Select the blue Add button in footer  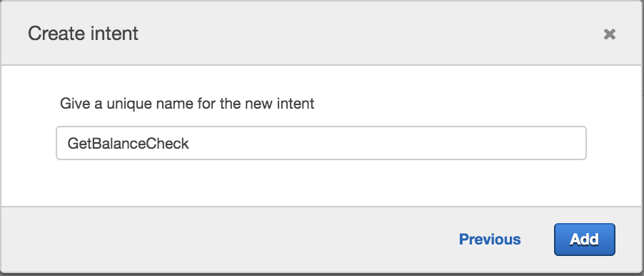click(x=585, y=240)
